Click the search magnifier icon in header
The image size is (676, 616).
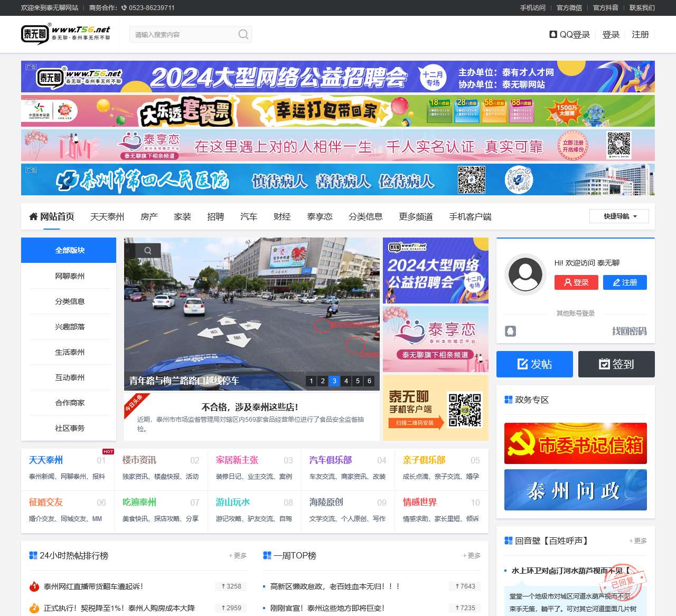coord(243,34)
